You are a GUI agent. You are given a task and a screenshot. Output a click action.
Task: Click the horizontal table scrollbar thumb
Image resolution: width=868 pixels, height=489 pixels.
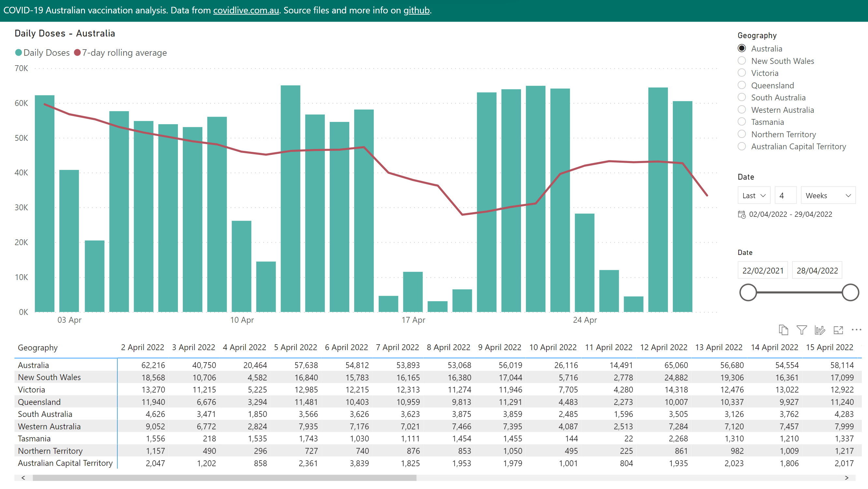224,478
